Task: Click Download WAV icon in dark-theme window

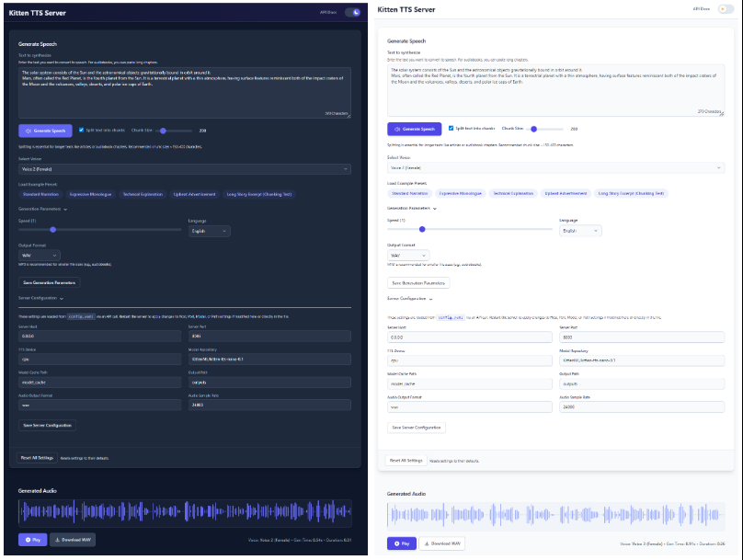Action: coord(57,540)
